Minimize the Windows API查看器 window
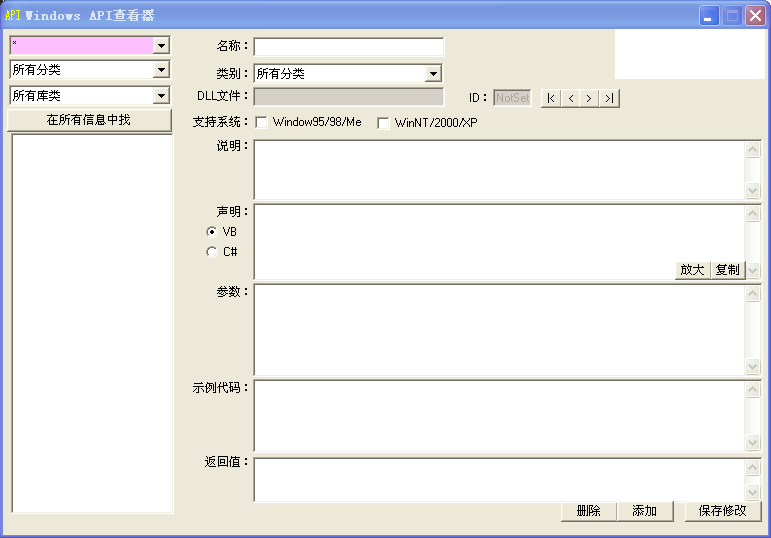The width and height of the screenshot is (771, 538). coord(709,16)
